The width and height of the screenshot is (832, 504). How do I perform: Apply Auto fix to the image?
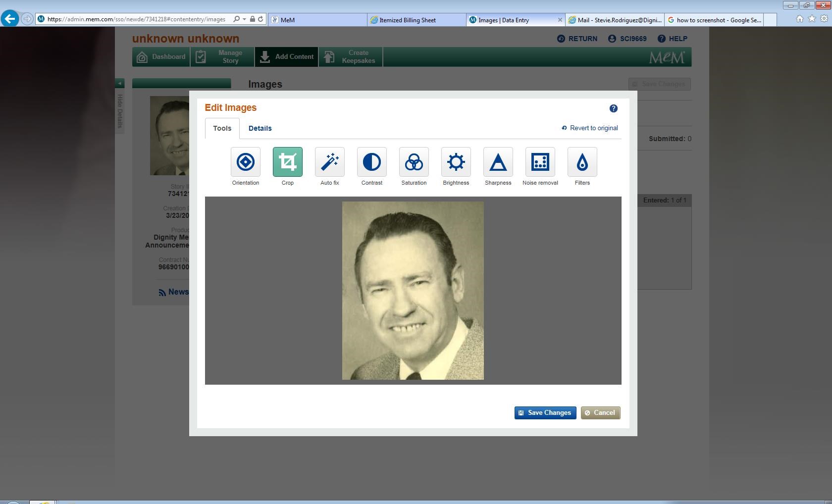click(x=329, y=162)
